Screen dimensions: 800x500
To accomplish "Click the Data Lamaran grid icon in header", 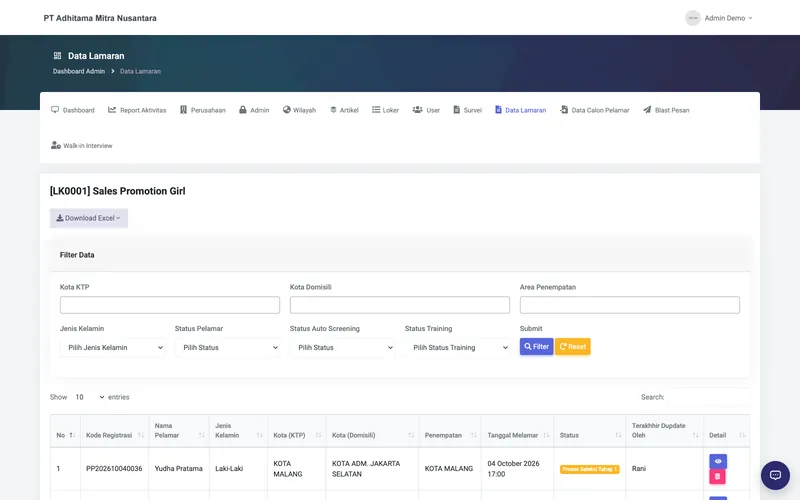I will (x=57, y=56).
